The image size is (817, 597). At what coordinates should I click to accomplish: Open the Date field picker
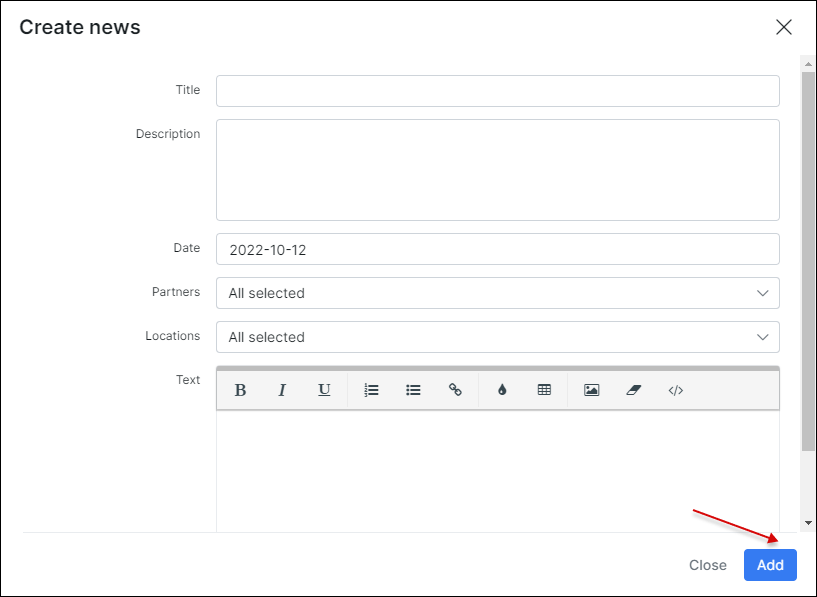tap(498, 249)
